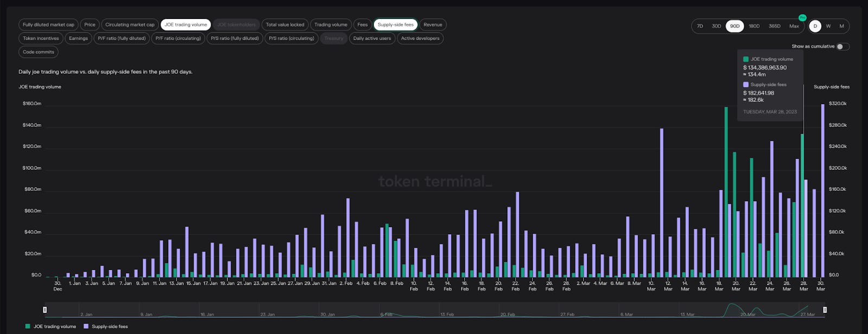
Task: Select the 90D time range
Action: point(735,26)
